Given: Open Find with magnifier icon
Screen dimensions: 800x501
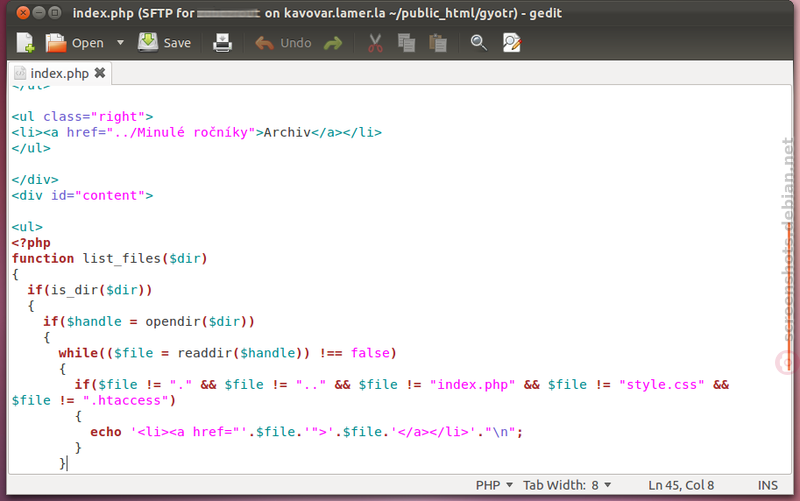Looking at the screenshot, I should click(x=479, y=43).
